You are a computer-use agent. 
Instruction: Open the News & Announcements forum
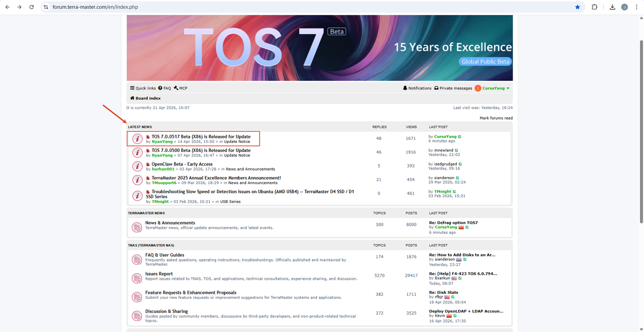[x=170, y=223]
